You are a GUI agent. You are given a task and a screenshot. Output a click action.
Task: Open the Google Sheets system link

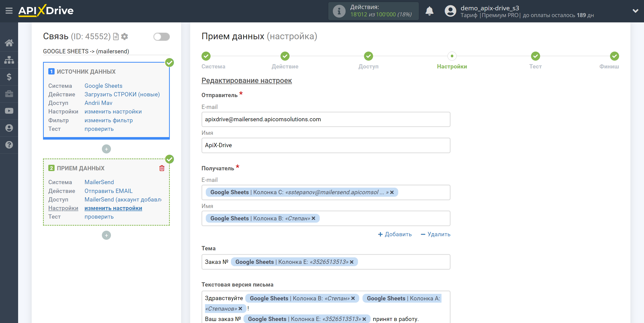pyautogui.click(x=103, y=86)
